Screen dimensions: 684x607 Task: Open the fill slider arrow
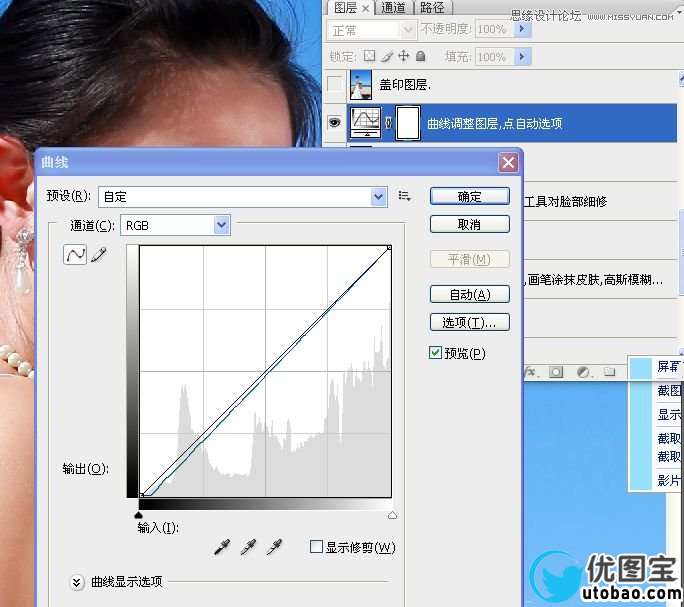click(522, 57)
